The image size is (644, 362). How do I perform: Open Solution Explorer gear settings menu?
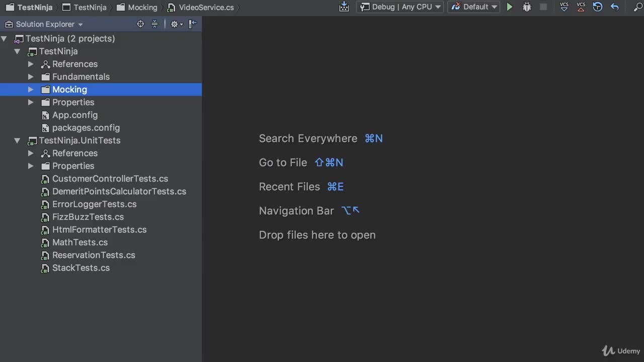click(176, 24)
